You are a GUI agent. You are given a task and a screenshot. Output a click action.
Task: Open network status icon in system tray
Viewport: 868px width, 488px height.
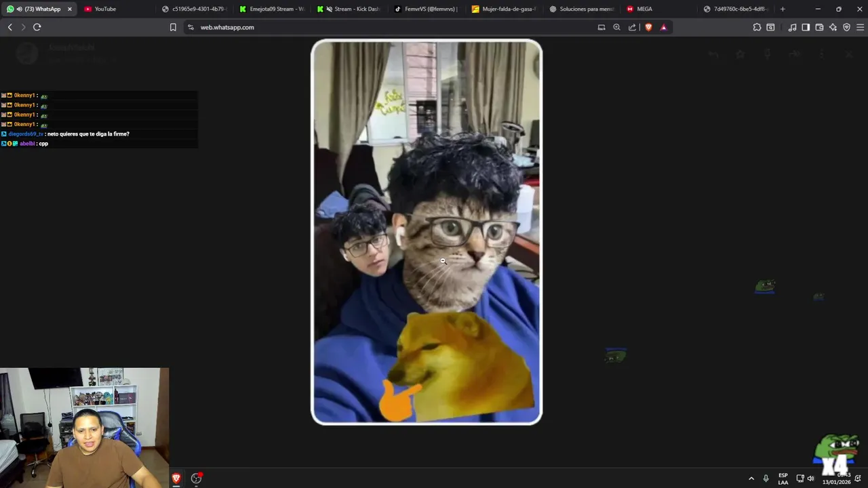(800, 479)
